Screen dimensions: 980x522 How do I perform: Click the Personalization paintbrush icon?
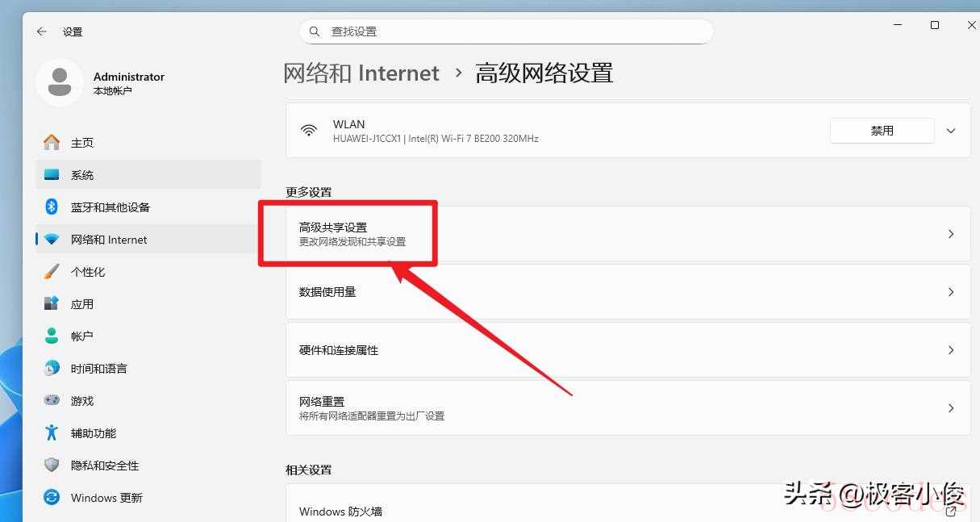click(52, 271)
